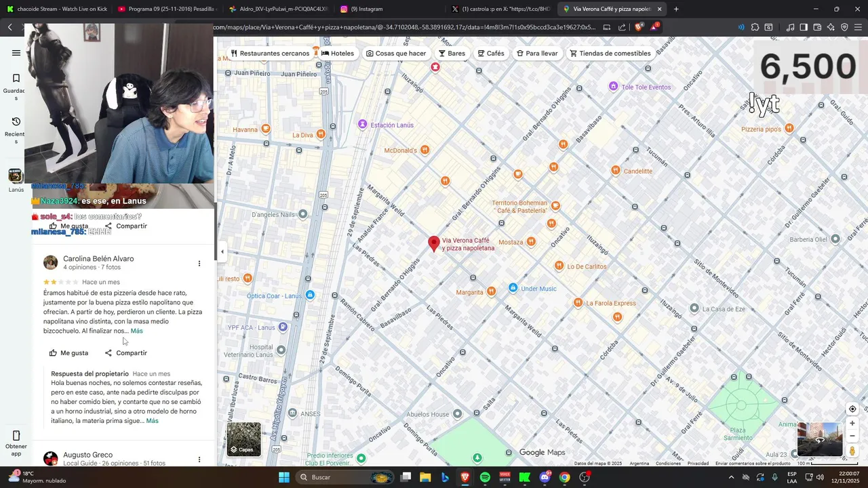Click the Via Verona Caffé red pin
Viewport: 868px width, 488px height.
point(434,243)
